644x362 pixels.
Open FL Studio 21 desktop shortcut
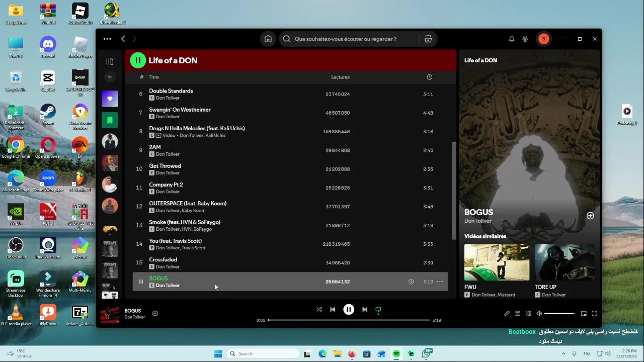click(80, 182)
